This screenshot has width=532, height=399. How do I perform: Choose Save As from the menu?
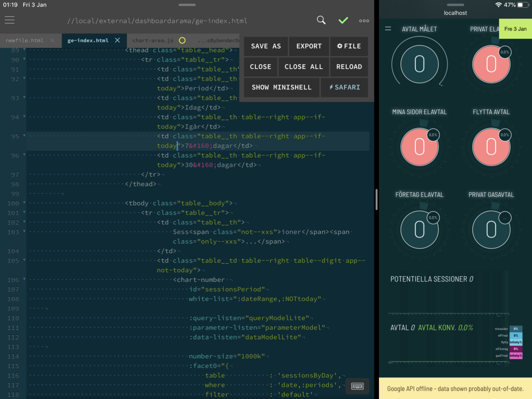[266, 46]
